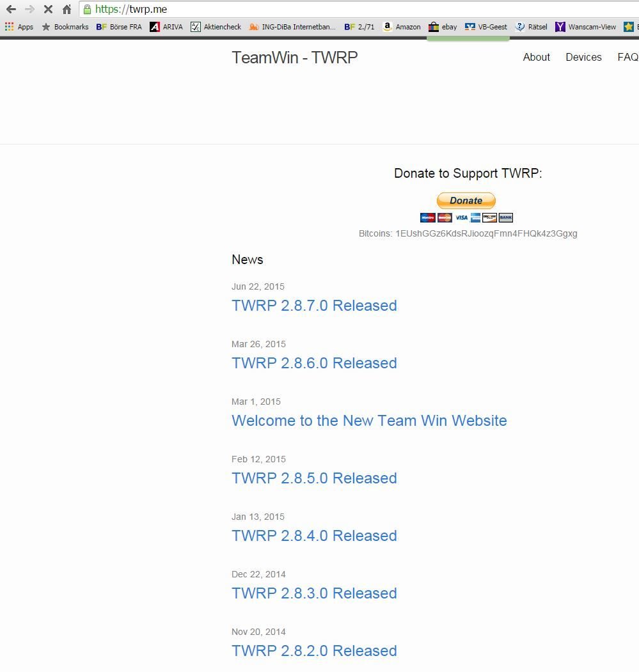This screenshot has width=639, height=672.
Task: Stop page loading with the X button
Action: click(48, 9)
